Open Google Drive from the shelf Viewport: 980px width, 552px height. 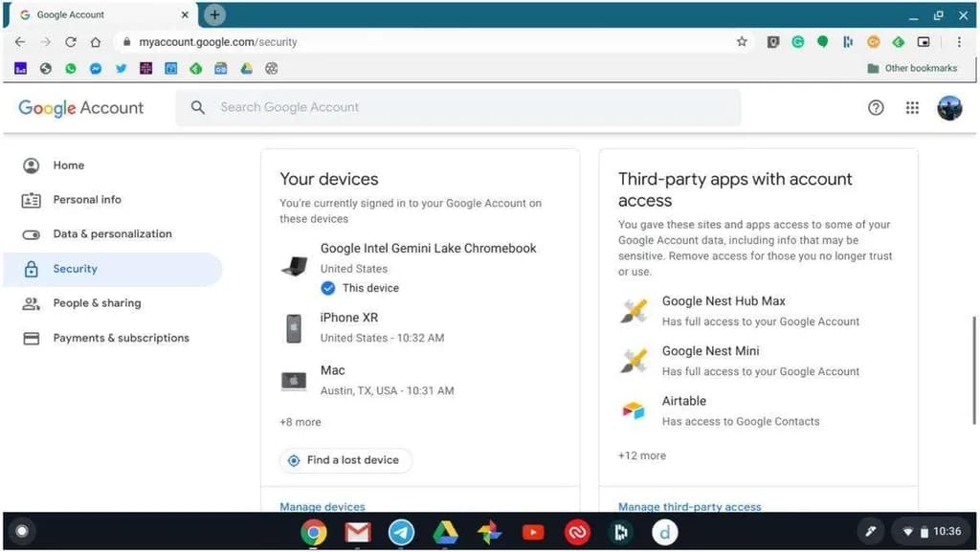click(x=445, y=532)
